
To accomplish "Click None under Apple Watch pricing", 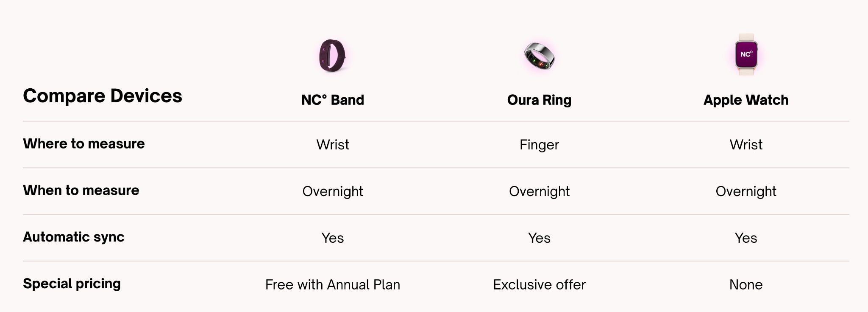I will pyautogui.click(x=746, y=284).
